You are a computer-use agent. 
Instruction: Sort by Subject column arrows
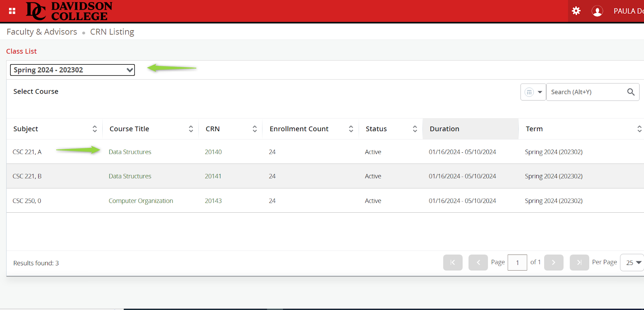(95, 129)
